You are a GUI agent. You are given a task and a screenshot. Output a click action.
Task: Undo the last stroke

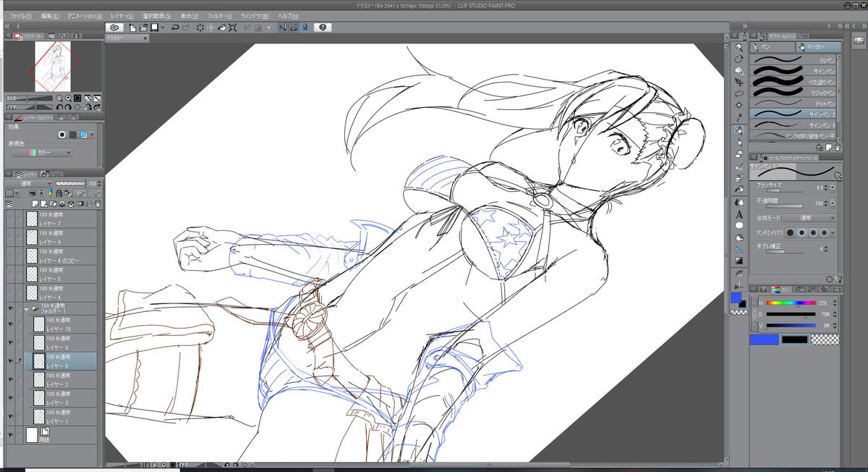click(x=175, y=28)
